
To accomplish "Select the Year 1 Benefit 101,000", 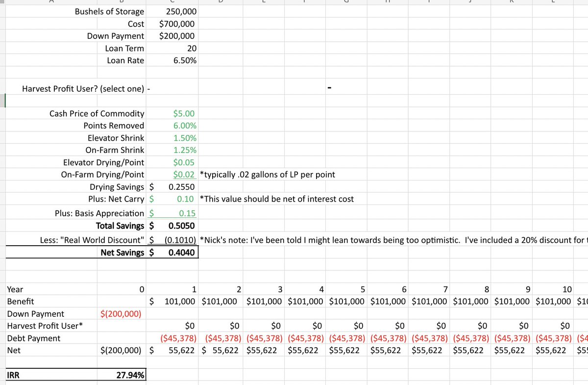I will (181, 301).
